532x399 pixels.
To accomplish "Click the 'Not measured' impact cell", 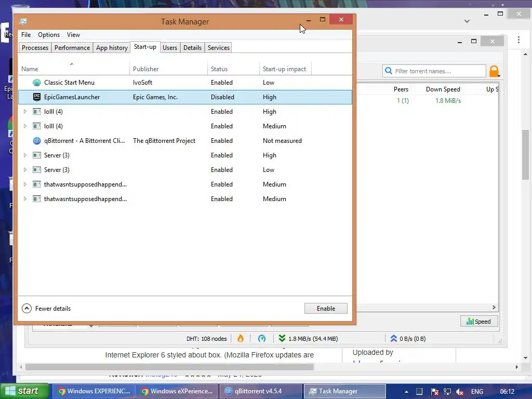I will [x=282, y=140].
